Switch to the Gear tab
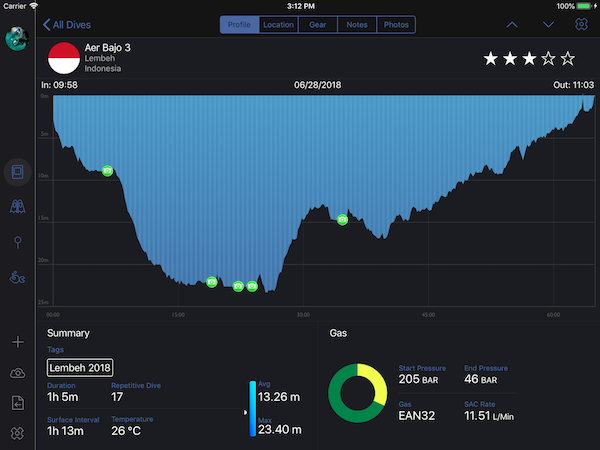The image size is (600, 450). click(x=317, y=25)
